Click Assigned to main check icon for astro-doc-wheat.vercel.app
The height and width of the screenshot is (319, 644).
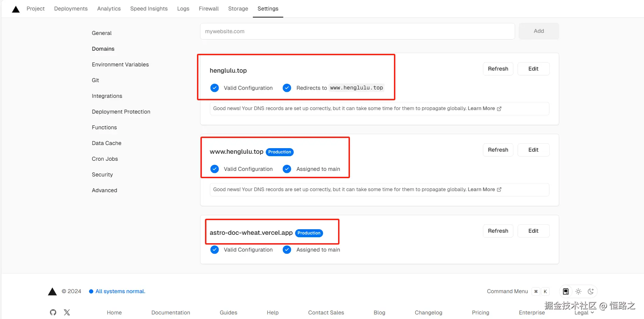(287, 249)
